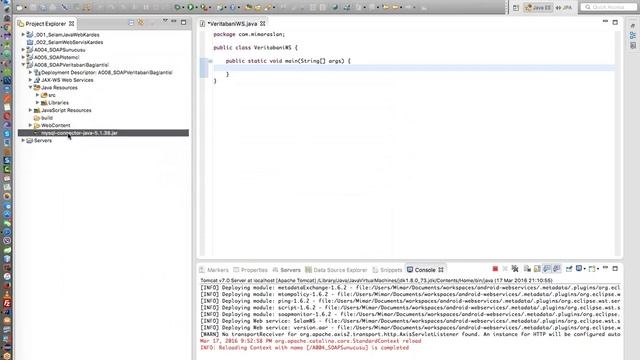
Task: Open Display Selected Console dropdown arrow
Action: 584,269
